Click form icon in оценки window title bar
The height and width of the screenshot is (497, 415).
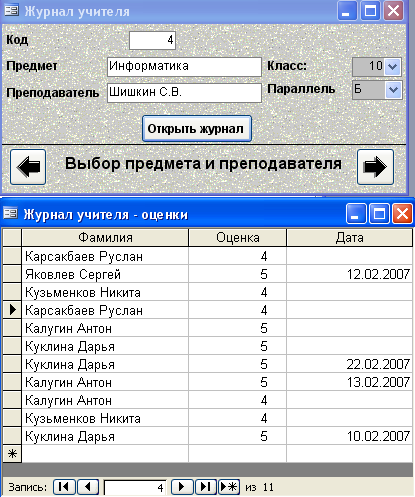pos(10,214)
